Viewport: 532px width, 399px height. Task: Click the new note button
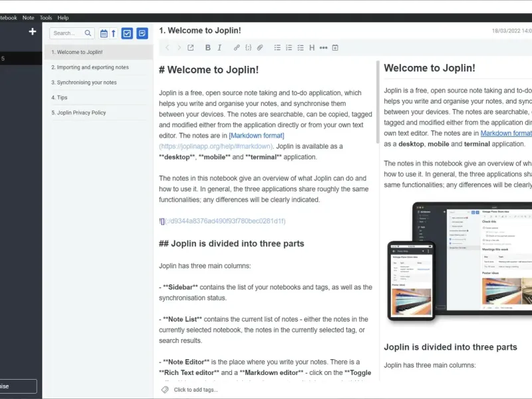[142, 33]
